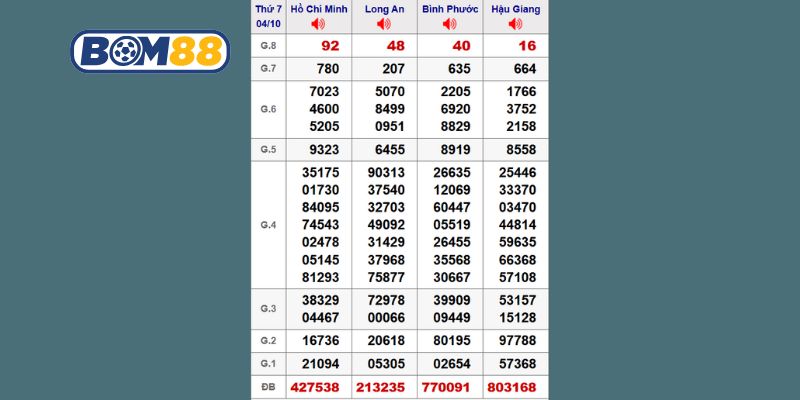Select the Hồ Chí Minh column header

[x=318, y=8]
